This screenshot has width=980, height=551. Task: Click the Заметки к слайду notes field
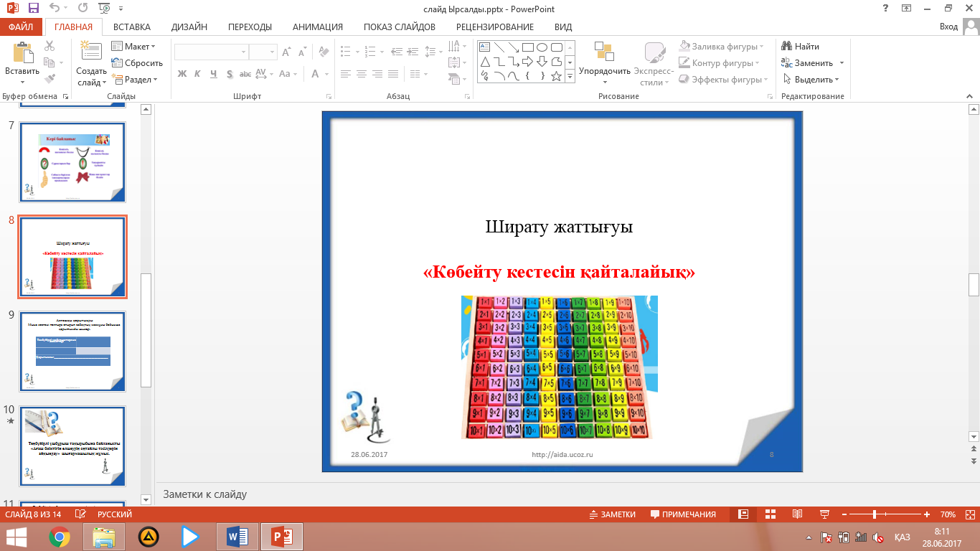(x=567, y=494)
